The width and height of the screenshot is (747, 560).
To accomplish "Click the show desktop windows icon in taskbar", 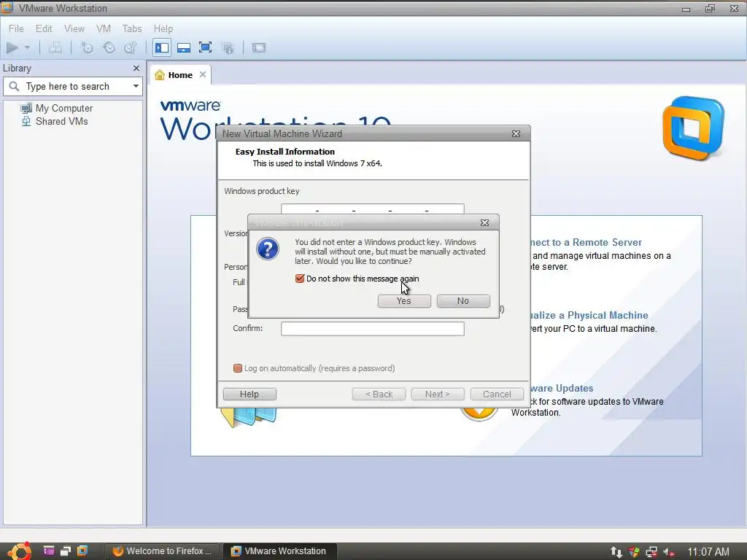I will tap(65, 551).
